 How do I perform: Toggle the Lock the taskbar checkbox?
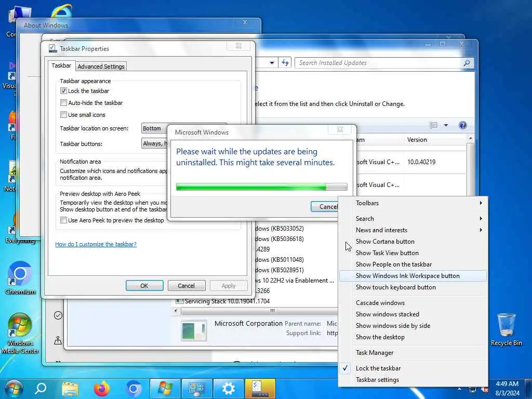pos(63,90)
